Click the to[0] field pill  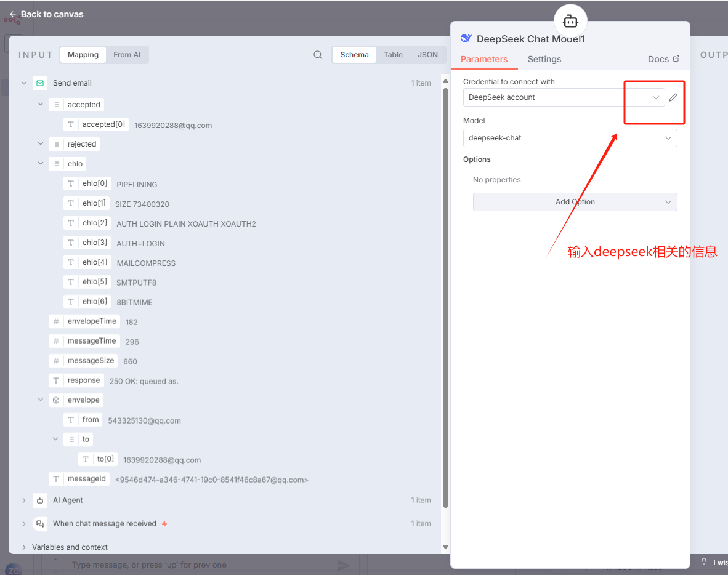pos(98,459)
